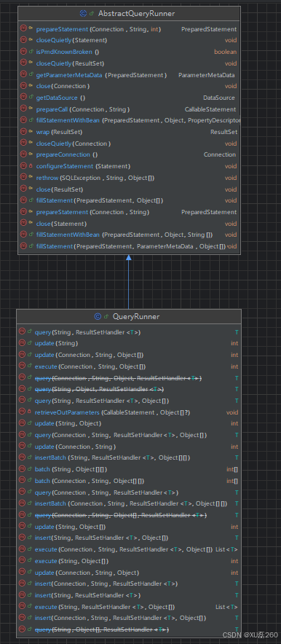Viewport: 281px width, 644px height.
Task: Select update (String, Object) method row
Action: coord(68,423)
